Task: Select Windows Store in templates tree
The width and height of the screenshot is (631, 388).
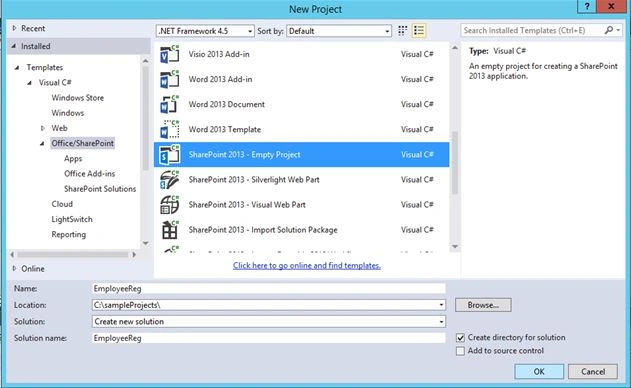Action: point(78,98)
